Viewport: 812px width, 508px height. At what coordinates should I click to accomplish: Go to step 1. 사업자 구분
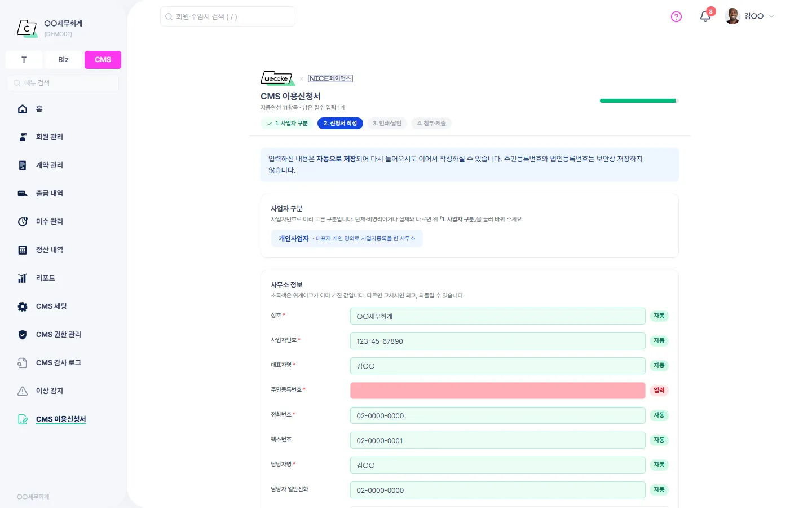click(x=286, y=123)
